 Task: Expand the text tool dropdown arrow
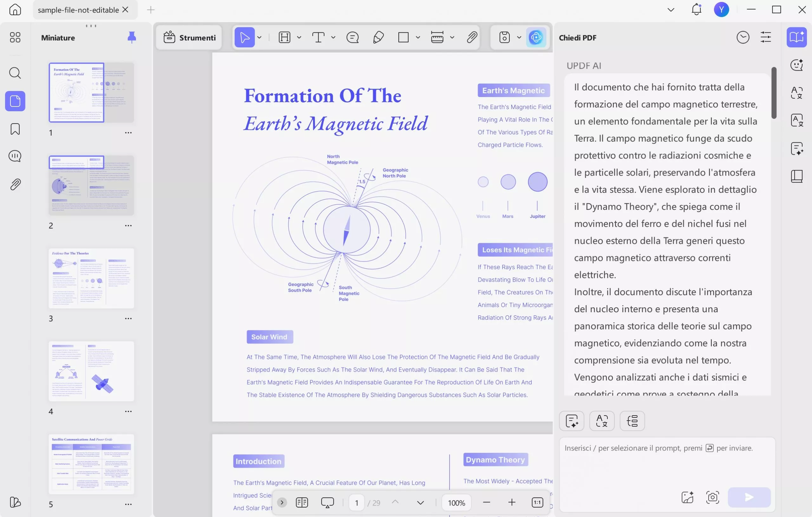click(x=333, y=37)
